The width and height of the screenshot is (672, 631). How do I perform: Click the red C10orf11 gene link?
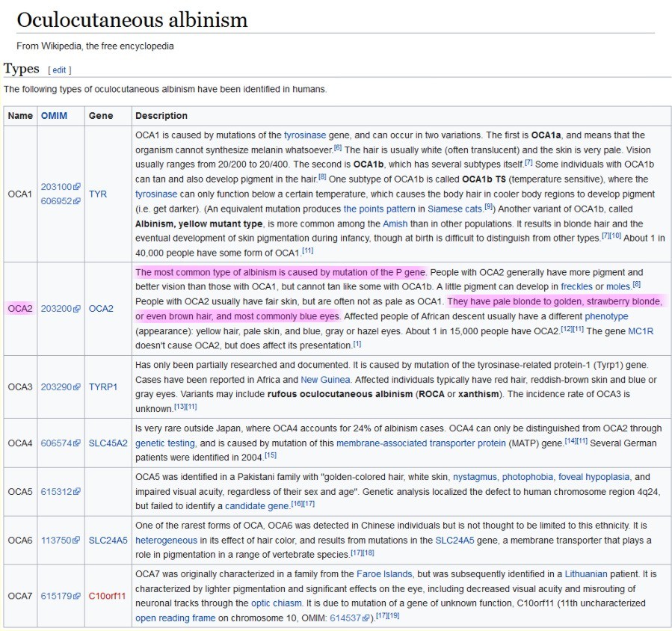pyautogui.click(x=108, y=596)
